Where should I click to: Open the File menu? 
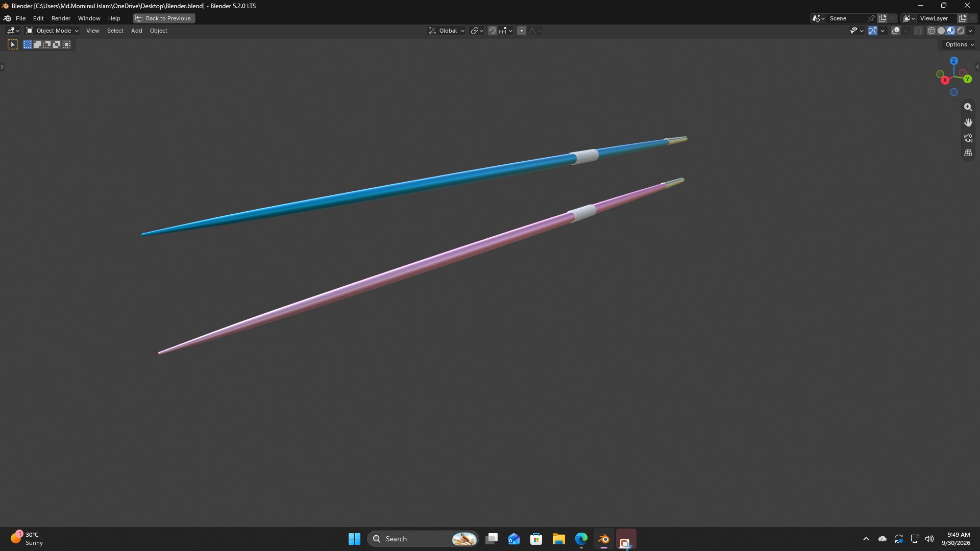tap(20, 18)
